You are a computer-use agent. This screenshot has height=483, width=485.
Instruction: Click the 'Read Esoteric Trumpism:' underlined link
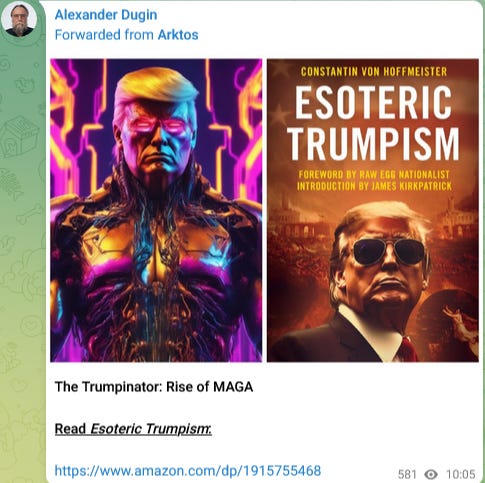133,429
